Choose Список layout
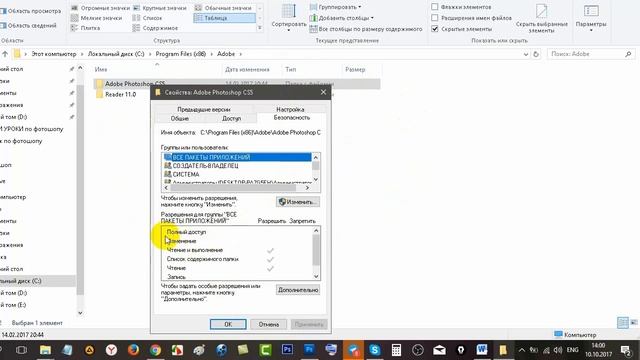 (x=147, y=18)
